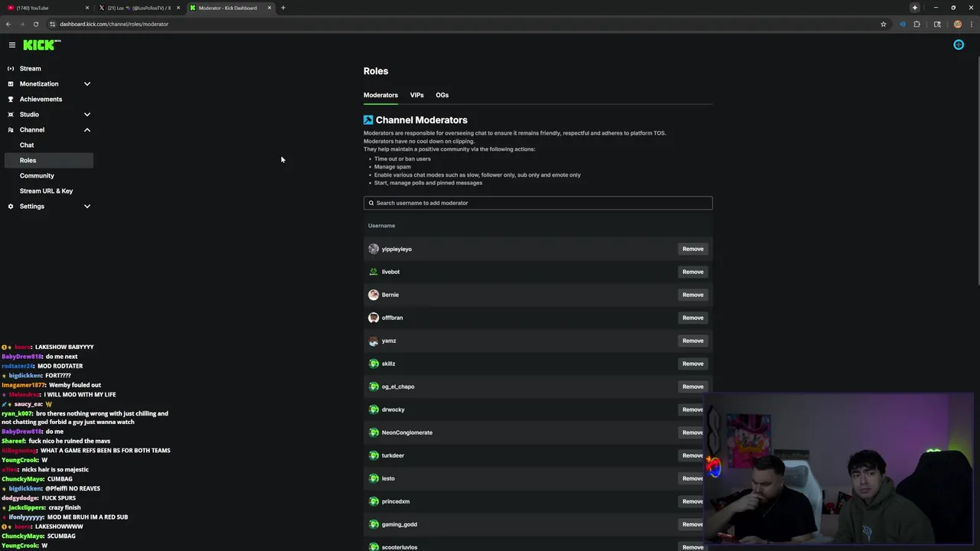The image size is (980, 551).
Task: Click offfbran's avatar
Action: (374, 318)
